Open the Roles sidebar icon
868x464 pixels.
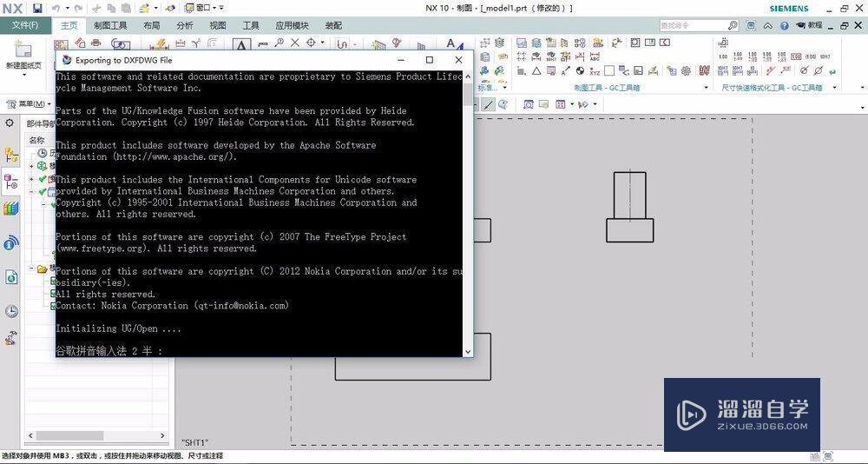[10, 338]
